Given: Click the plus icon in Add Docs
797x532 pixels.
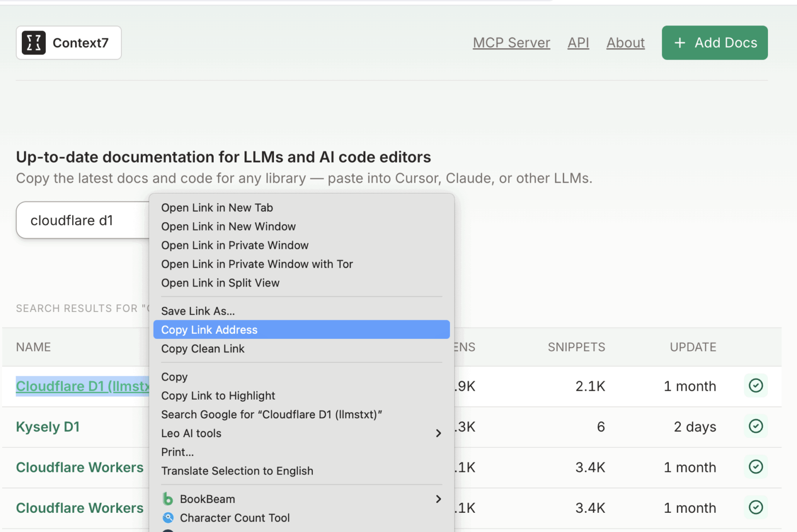Looking at the screenshot, I should tap(680, 43).
